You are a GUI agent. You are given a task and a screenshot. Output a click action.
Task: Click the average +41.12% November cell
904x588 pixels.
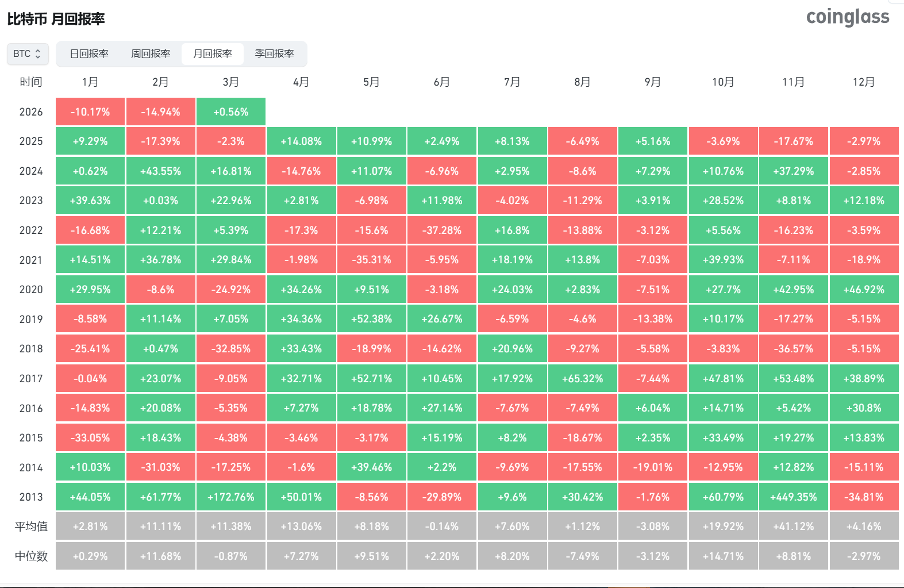pos(793,526)
